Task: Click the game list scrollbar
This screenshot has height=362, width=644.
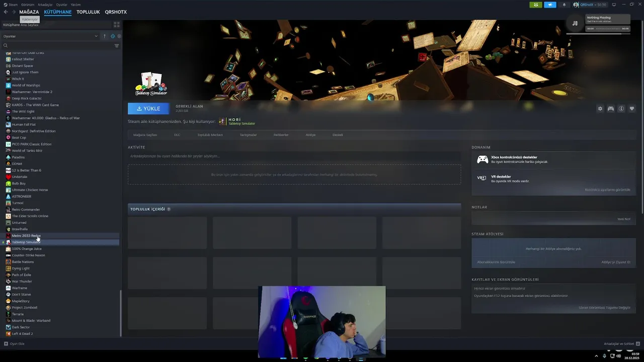Action: (121, 314)
